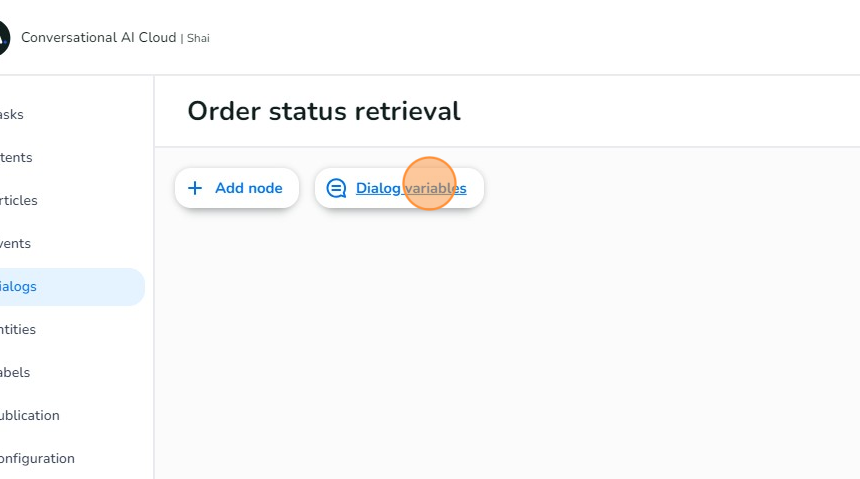Go to Labels in the sidebar
Image resolution: width=860 pixels, height=479 pixels.
pyautogui.click(x=15, y=372)
